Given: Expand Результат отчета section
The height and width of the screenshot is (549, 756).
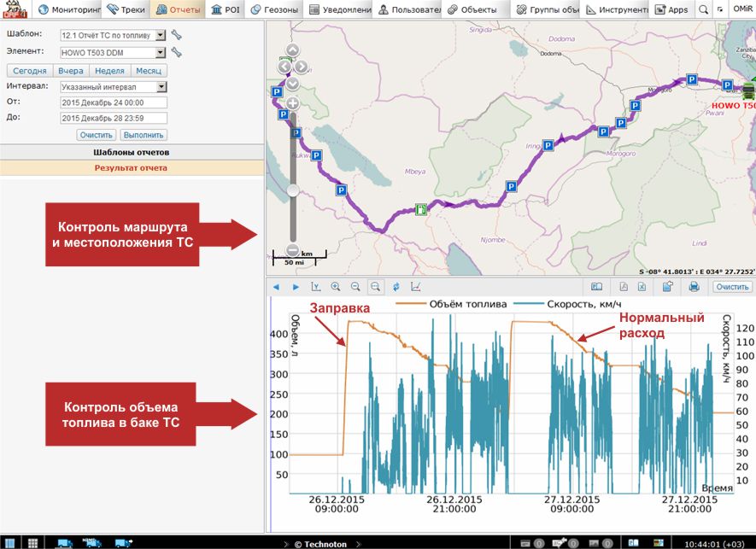Looking at the screenshot, I should tap(132, 167).
